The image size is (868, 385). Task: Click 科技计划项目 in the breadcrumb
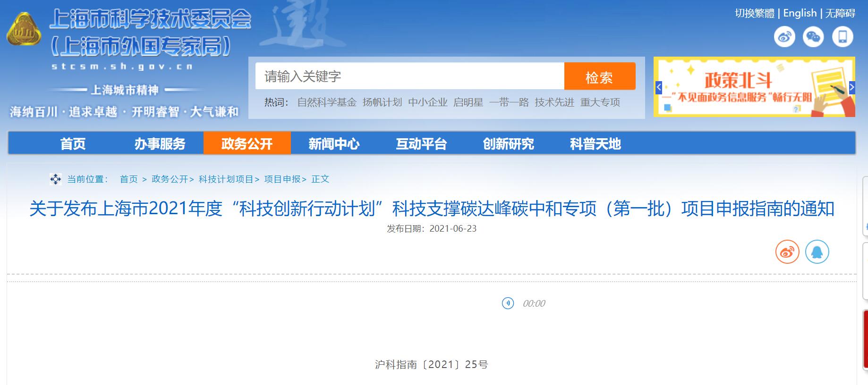[226, 179]
